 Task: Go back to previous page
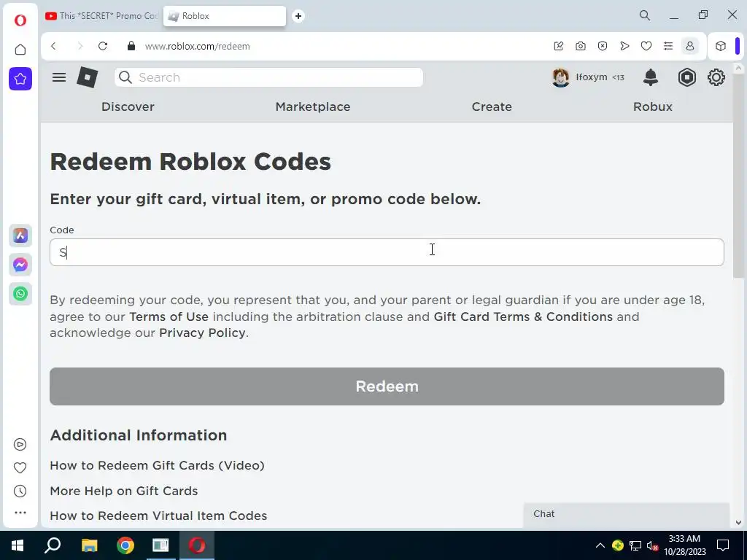[x=53, y=46]
